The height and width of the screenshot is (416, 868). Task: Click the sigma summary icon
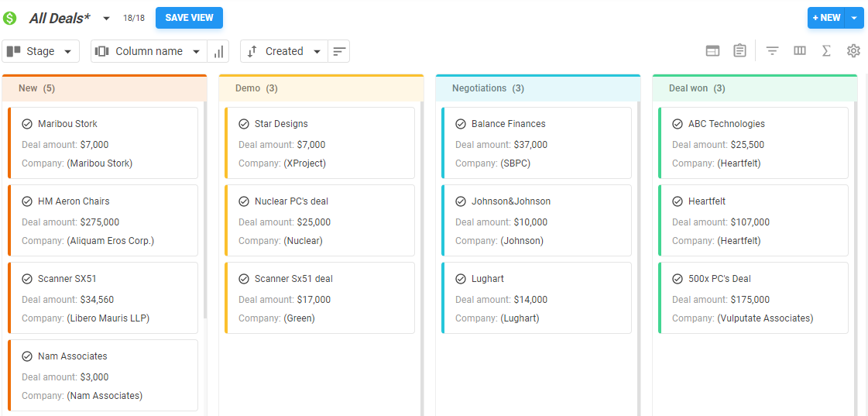click(x=826, y=51)
